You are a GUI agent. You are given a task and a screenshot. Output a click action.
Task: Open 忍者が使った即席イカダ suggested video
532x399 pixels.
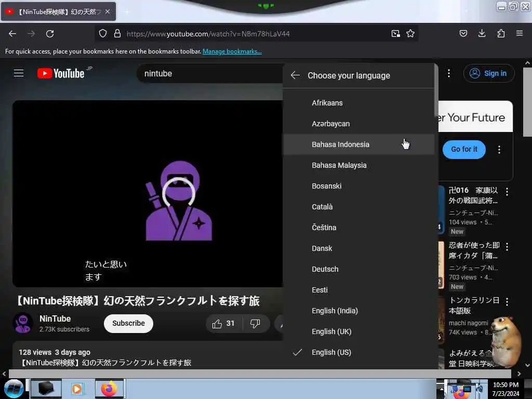tap(474, 250)
